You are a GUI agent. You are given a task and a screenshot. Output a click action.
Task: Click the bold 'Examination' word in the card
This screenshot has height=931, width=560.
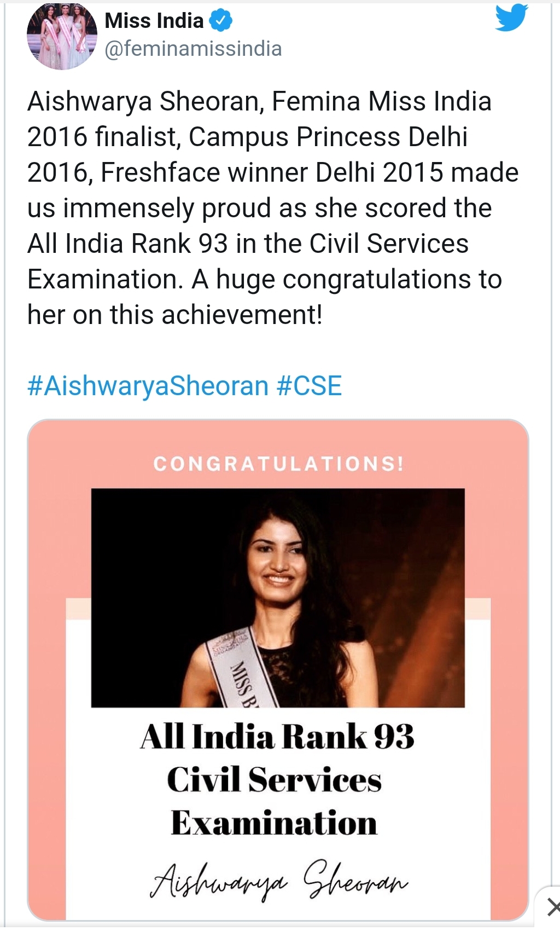click(274, 823)
